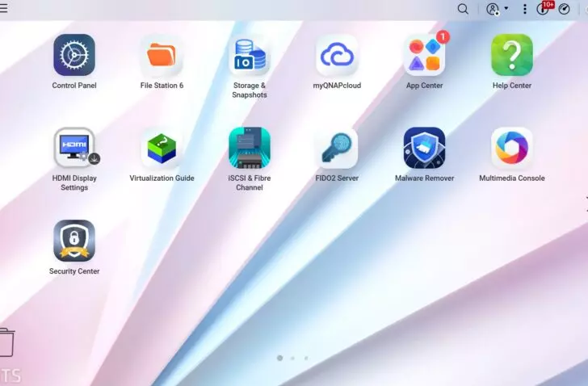The height and width of the screenshot is (386, 588).
Task: Open the recycle bin icon
Action: [6, 342]
